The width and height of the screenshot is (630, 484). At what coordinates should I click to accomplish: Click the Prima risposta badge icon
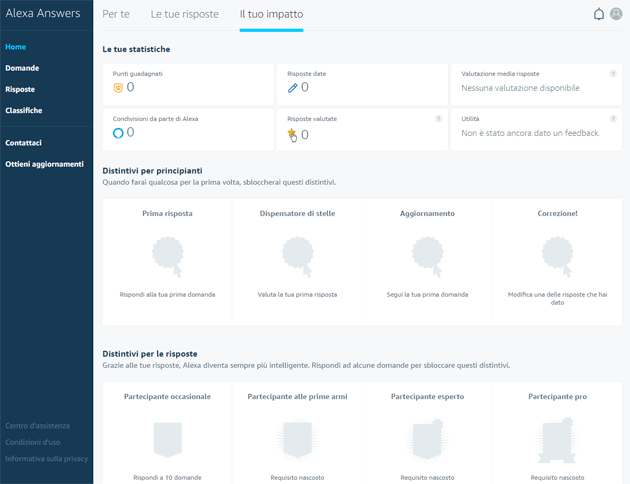(167, 255)
